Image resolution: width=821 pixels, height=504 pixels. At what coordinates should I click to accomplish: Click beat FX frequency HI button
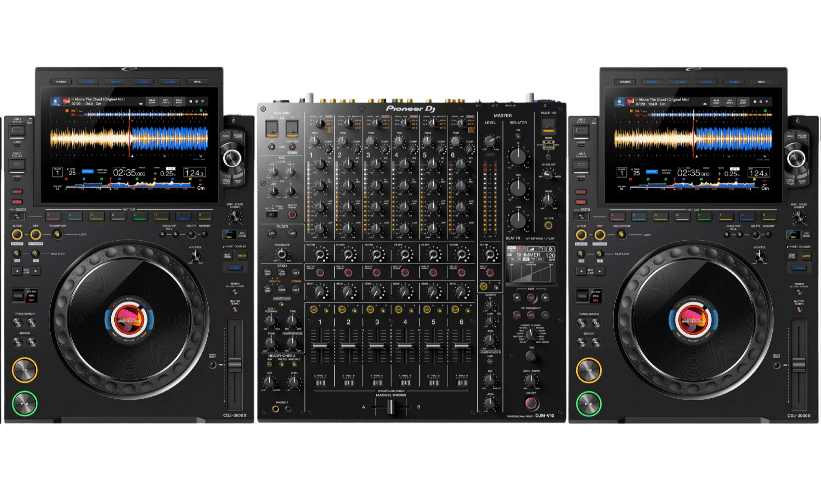click(x=545, y=315)
